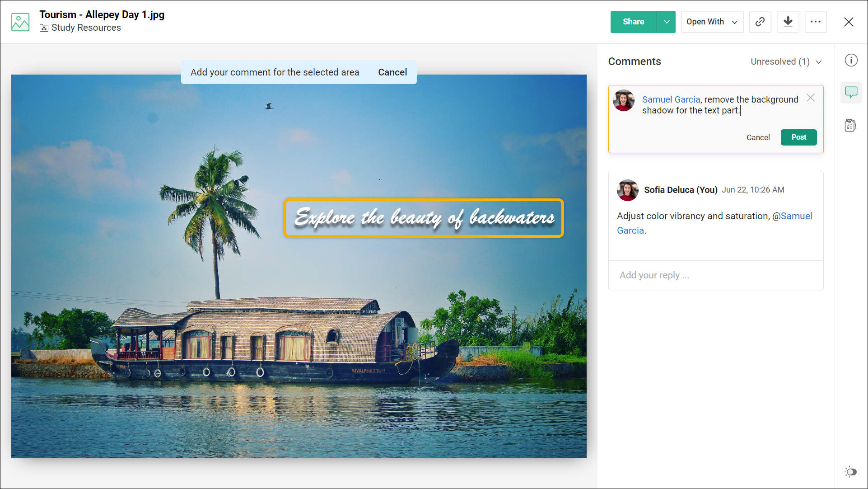Select the highlighted text area on image
The width and height of the screenshot is (868, 489).
coord(424,218)
